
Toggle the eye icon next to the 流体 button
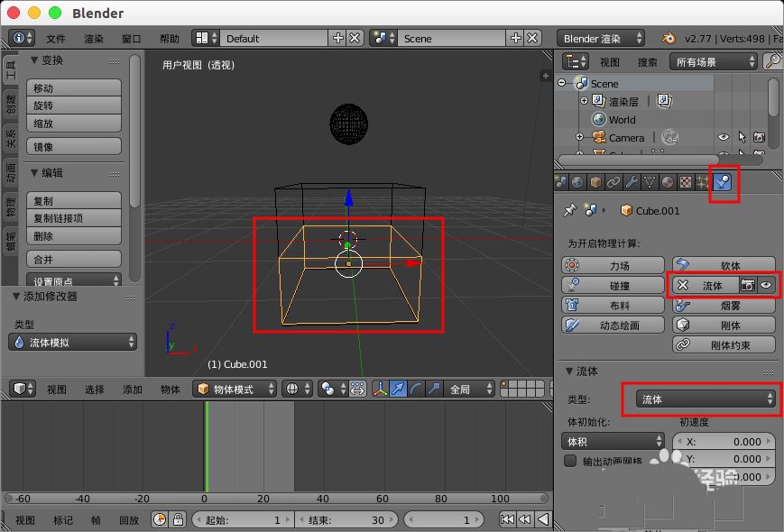765,283
